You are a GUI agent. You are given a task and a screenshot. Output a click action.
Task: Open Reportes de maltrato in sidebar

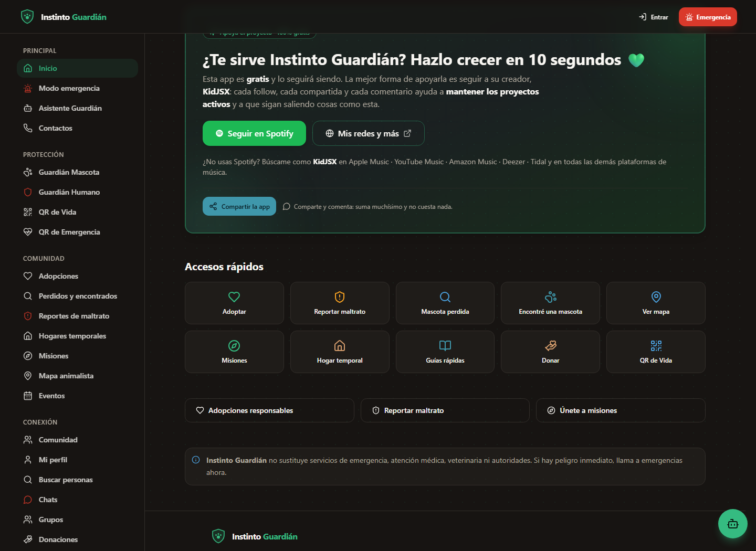tap(77, 316)
